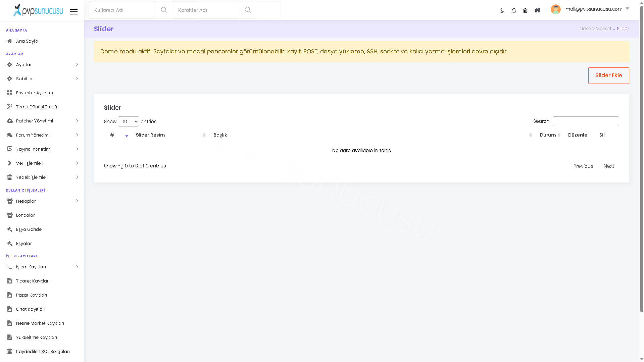644x362 pixels.
Task: Open Tema Dönüştürücü menu item
Action: (x=42, y=107)
